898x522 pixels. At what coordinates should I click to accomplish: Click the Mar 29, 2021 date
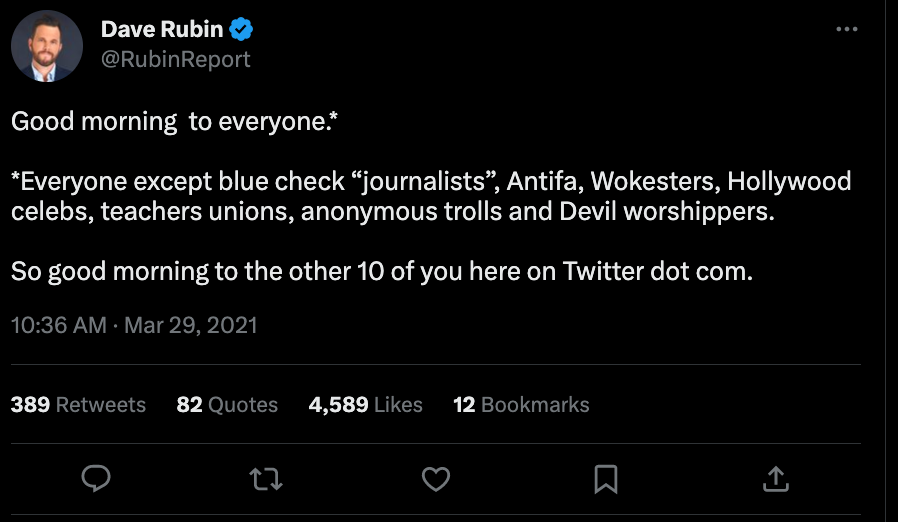tap(190, 325)
